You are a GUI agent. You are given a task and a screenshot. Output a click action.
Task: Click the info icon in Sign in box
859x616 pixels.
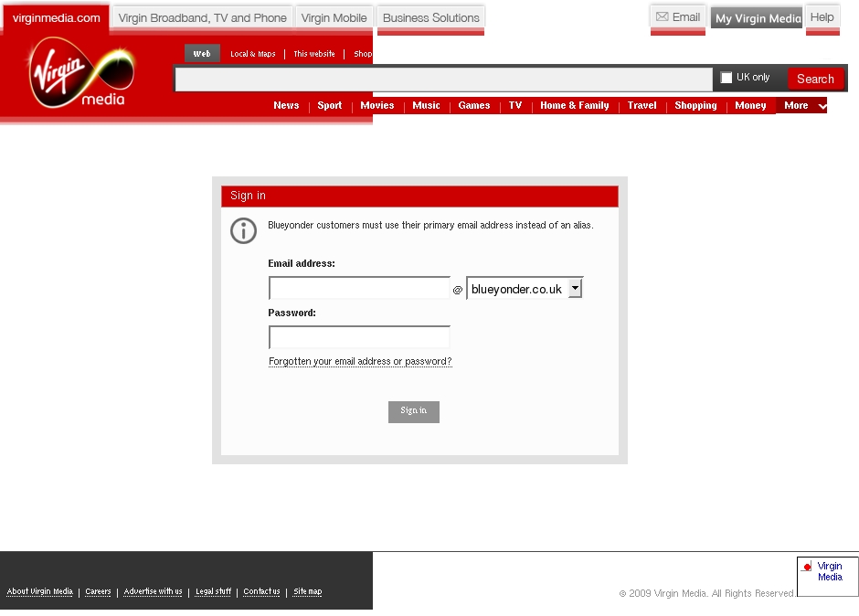point(243,230)
